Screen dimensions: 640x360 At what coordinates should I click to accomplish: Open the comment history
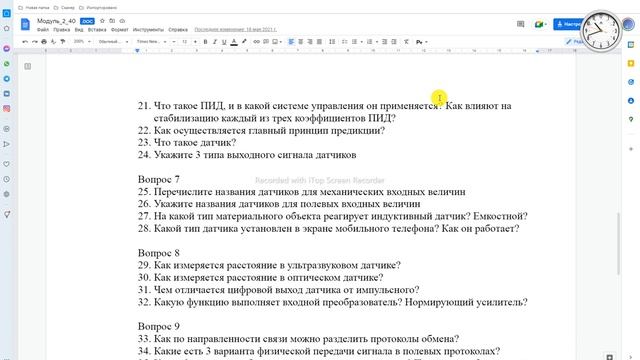point(520,24)
